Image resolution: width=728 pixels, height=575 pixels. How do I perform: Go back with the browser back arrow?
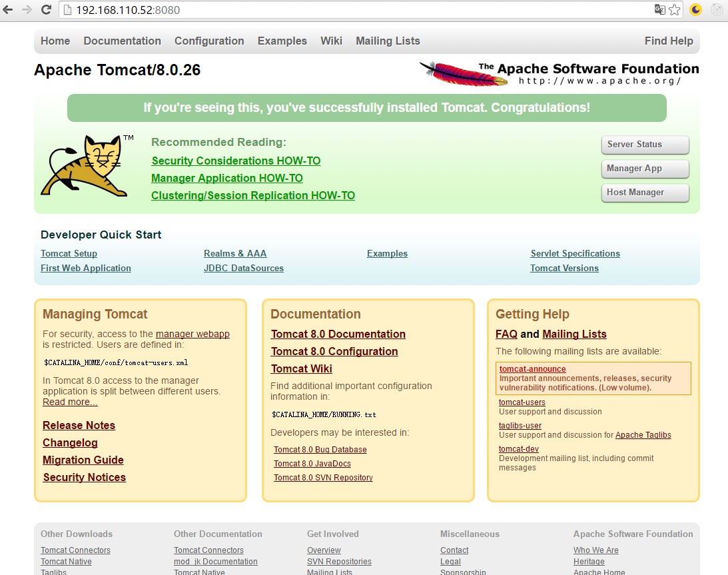(x=8, y=9)
